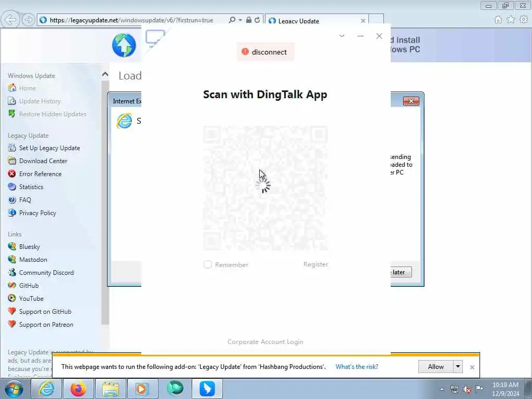Click the Download Center icon
Image resolution: width=532 pixels, height=399 pixels.
click(12, 161)
